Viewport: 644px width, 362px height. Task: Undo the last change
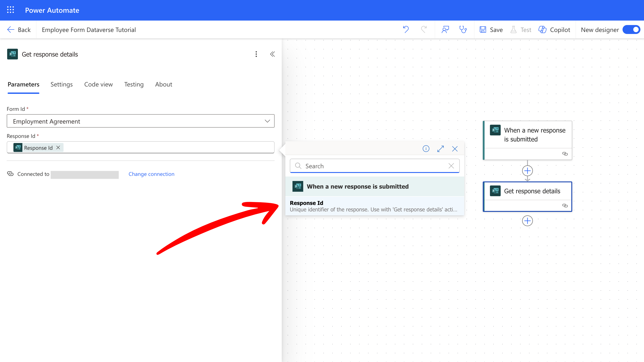click(405, 29)
